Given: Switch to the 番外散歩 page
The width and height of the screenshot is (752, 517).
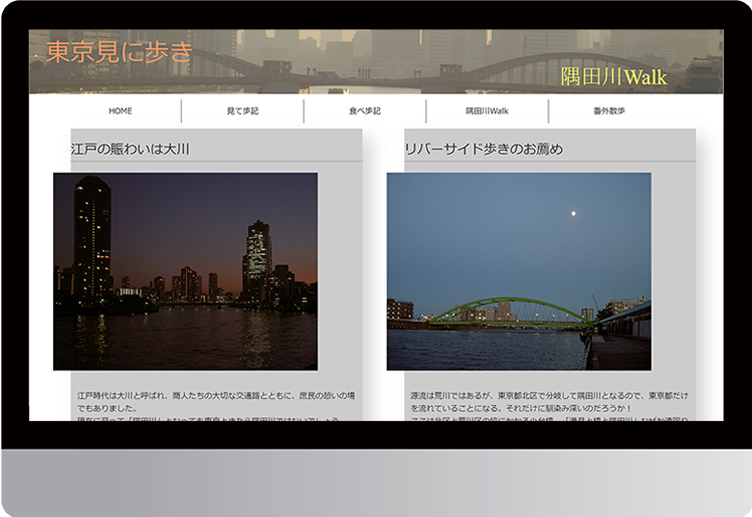Looking at the screenshot, I should (x=609, y=111).
